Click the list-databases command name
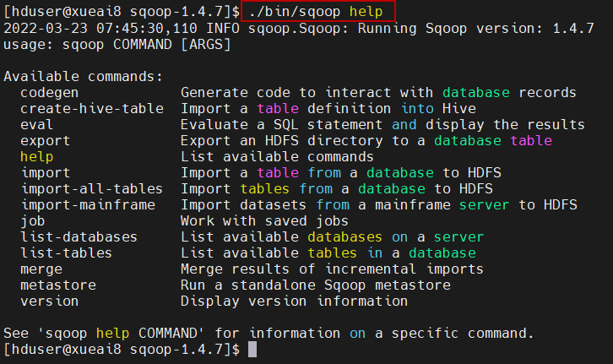The height and width of the screenshot is (364, 613). [79, 236]
